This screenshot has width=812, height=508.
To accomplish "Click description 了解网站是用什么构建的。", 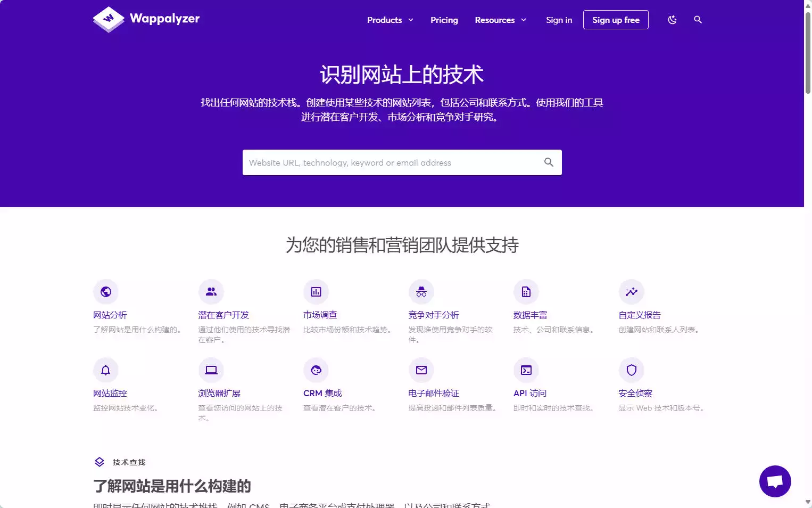I will (x=138, y=330).
